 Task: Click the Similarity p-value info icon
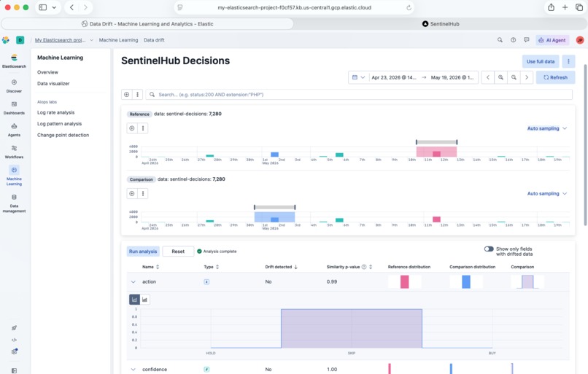[364, 267]
